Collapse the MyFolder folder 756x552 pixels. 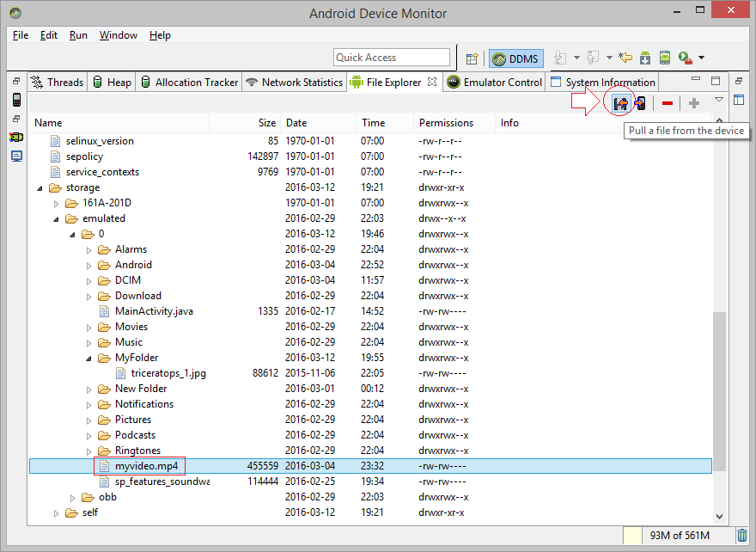click(x=88, y=359)
